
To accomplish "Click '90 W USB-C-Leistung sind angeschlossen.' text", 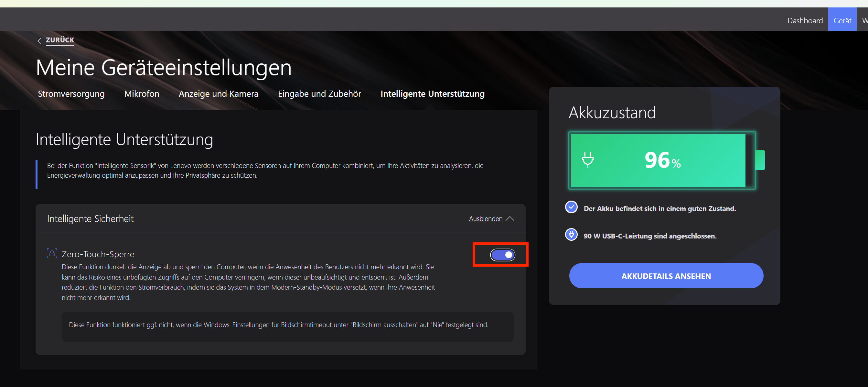I will (650, 236).
